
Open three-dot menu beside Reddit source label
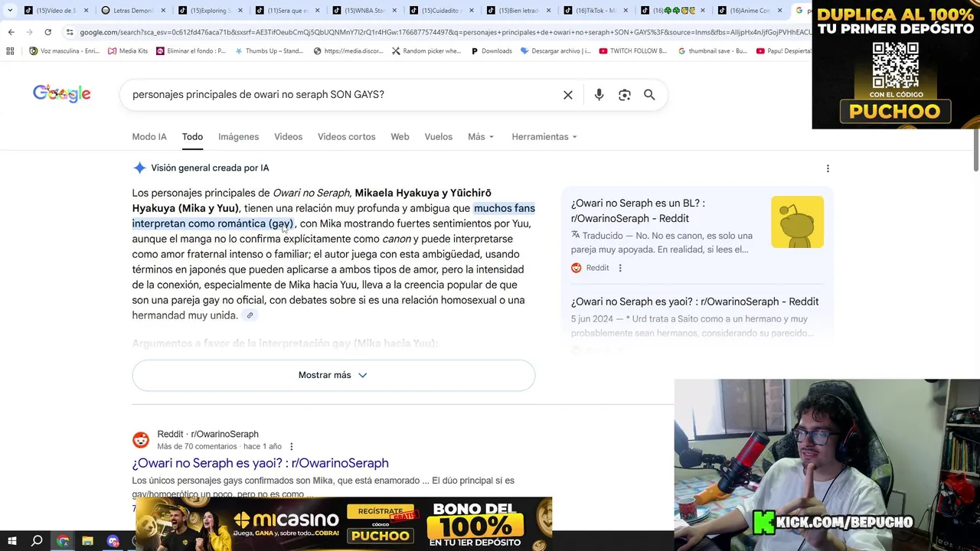click(x=620, y=268)
